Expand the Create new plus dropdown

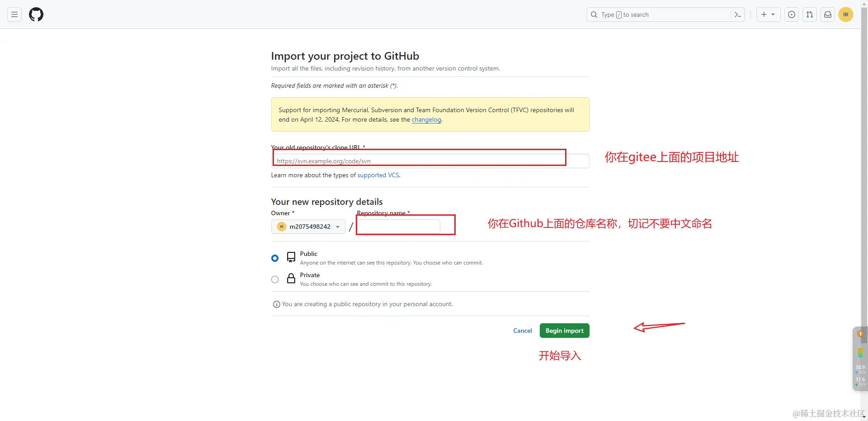click(x=768, y=14)
